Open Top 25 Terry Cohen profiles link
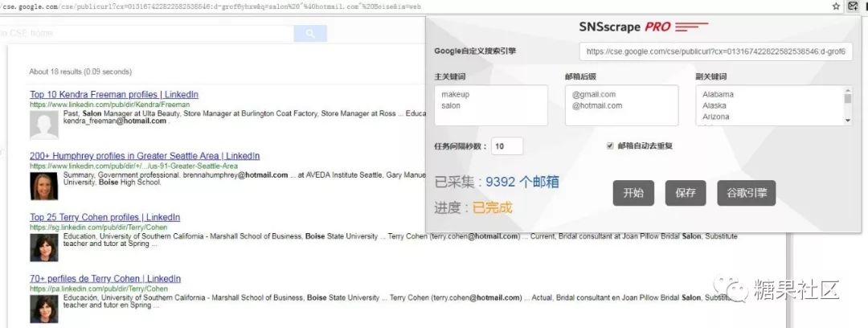The width and height of the screenshot is (868, 328). click(x=104, y=217)
